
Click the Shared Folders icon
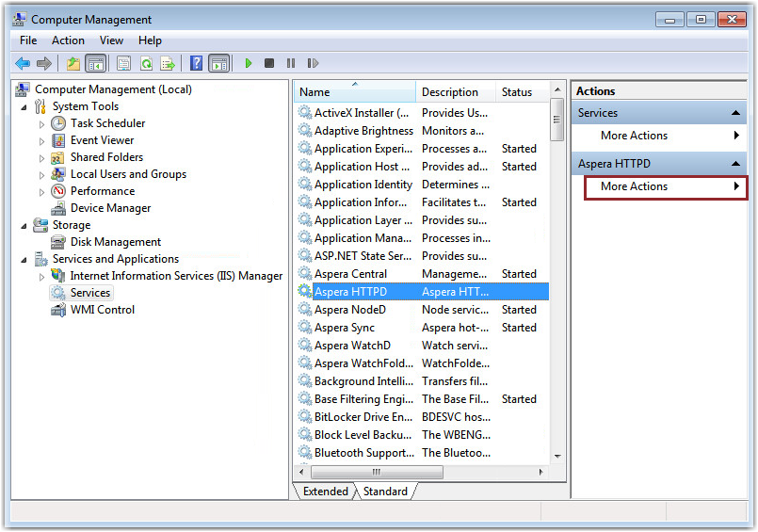(x=57, y=158)
